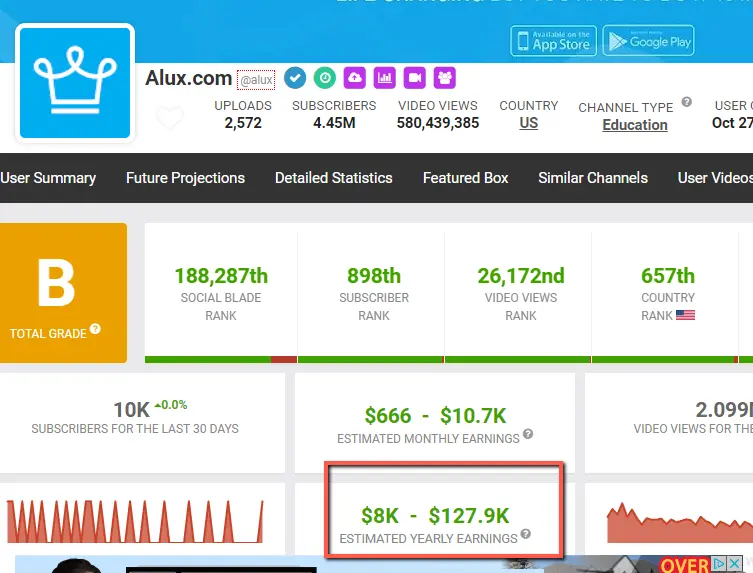
Task: Select the Similar Channels tab
Action: (x=593, y=178)
